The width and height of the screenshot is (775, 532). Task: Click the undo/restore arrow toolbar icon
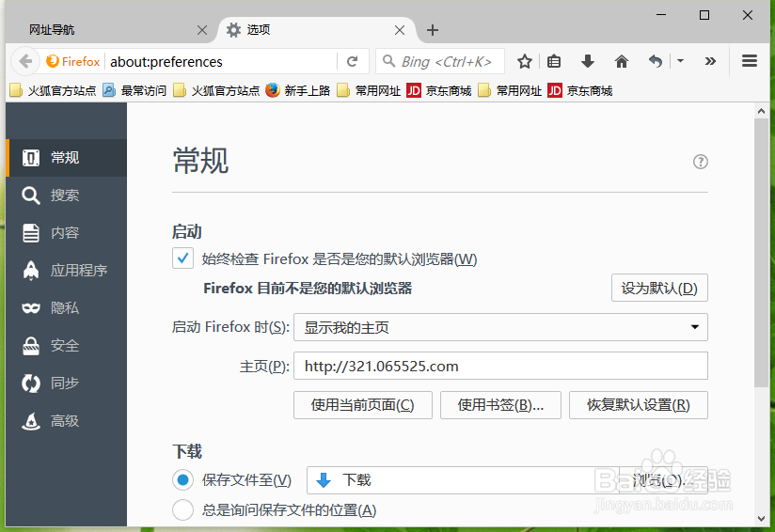coord(656,61)
